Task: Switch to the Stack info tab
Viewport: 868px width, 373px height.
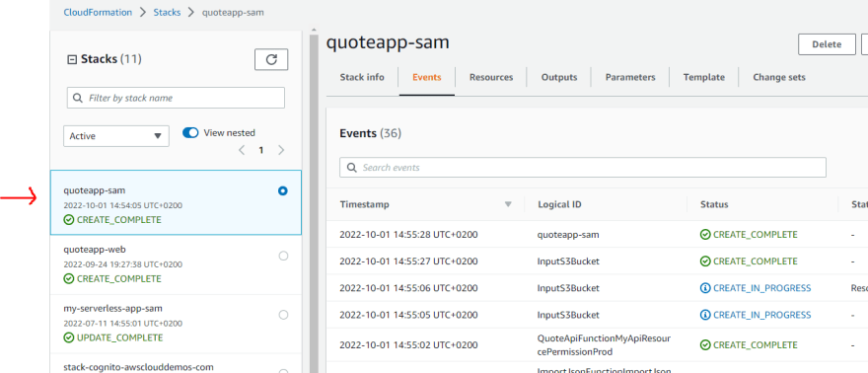Action: (x=362, y=78)
